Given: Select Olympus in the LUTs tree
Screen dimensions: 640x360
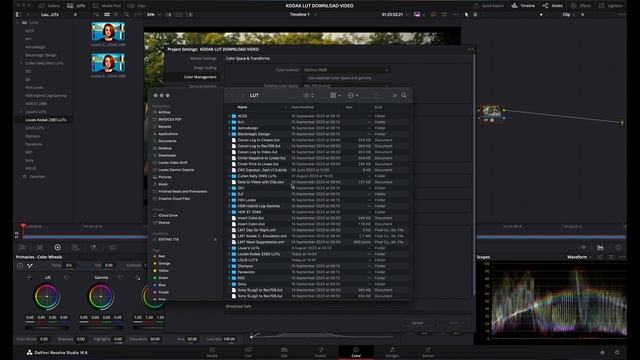Looking at the screenshot, I should click(x=33, y=136).
